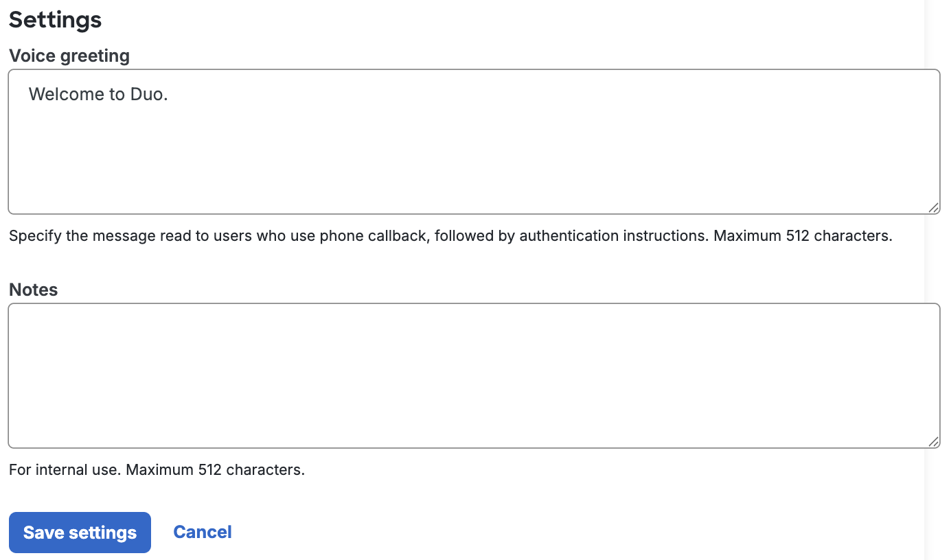
Task: Select the text 'Welcome to Duo.'
Action: pos(98,94)
